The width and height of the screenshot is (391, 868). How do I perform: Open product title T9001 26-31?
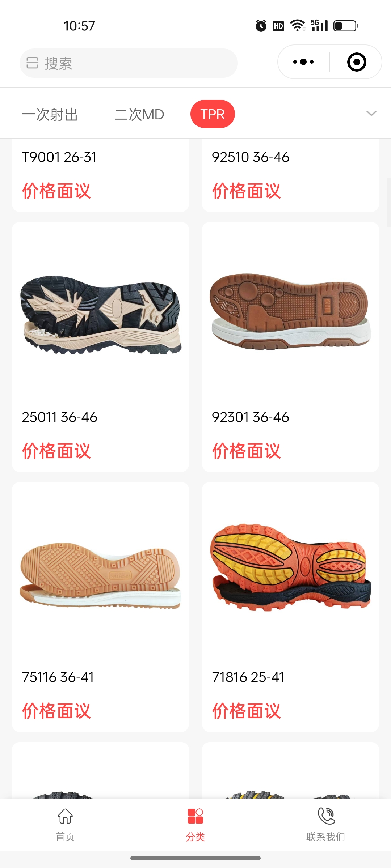59,157
